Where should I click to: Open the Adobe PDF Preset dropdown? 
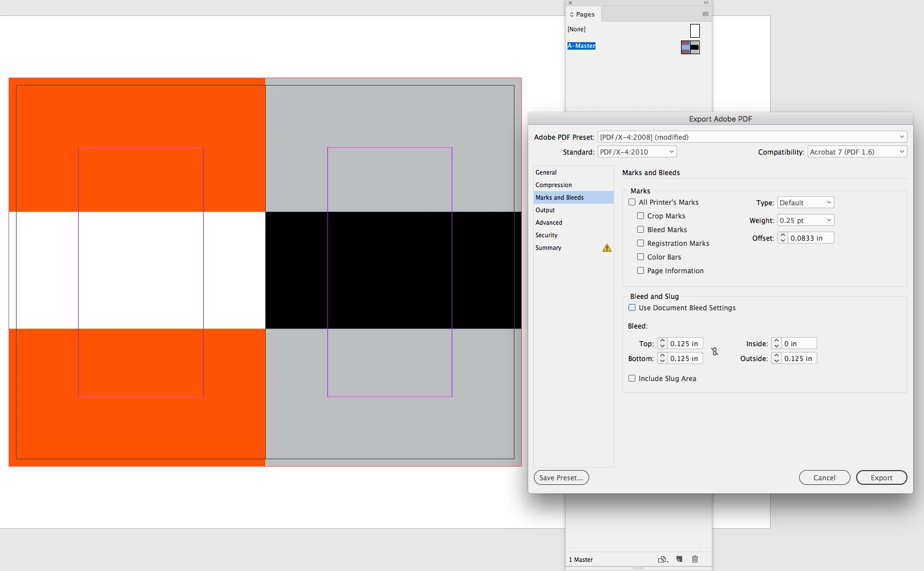[752, 137]
